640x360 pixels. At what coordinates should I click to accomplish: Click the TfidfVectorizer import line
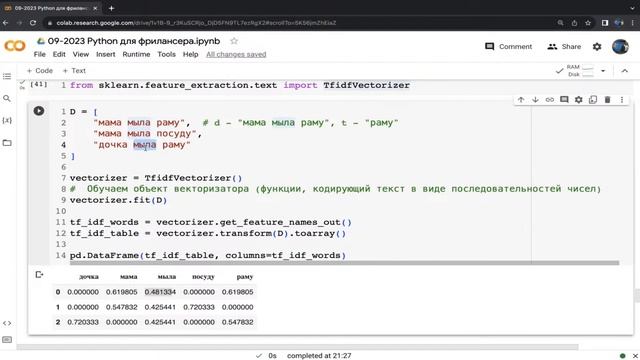pos(240,85)
